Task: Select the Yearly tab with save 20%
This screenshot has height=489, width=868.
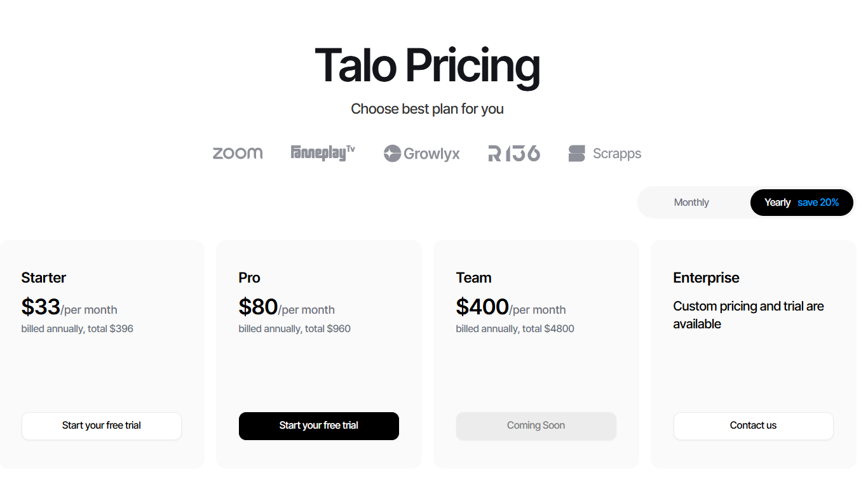Action: [801, 202]
